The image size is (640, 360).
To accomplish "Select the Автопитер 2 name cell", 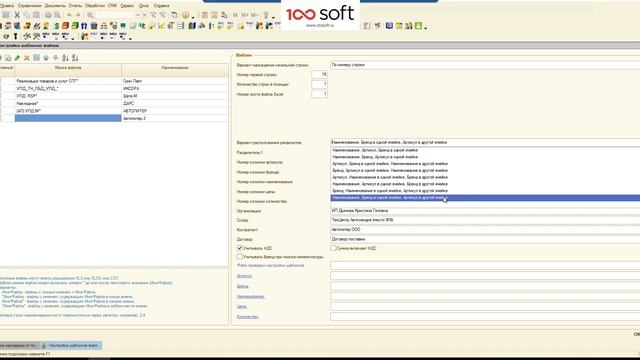I will (x=175, y=118).
